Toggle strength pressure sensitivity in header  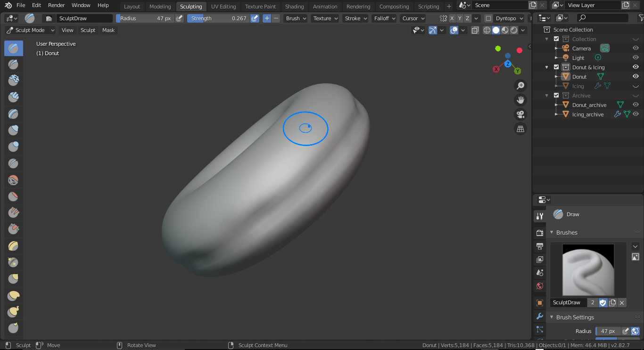[x=255, y=18]
